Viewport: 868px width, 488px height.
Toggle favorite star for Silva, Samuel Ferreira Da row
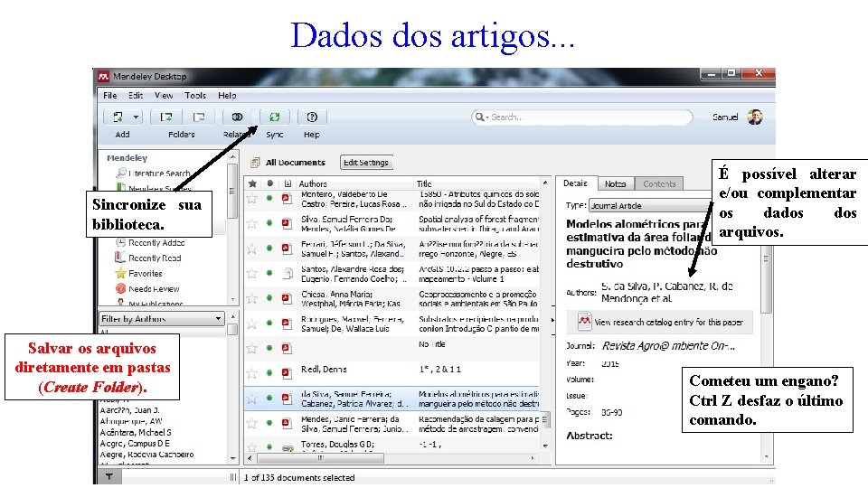[252, 223]
